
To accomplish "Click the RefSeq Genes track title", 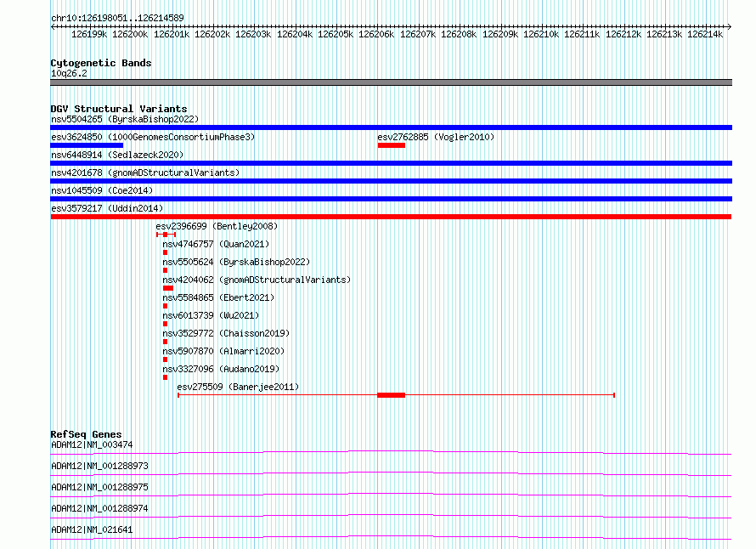I will click(86, 434).
